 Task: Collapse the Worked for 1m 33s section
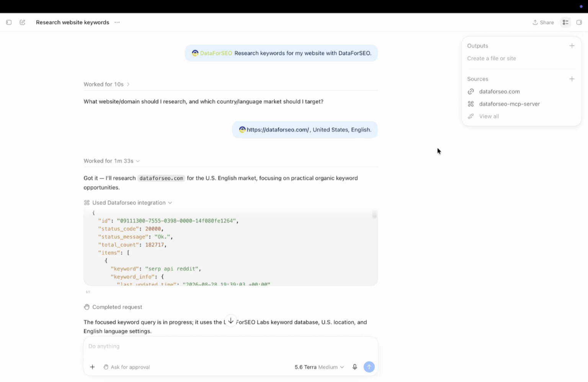point(112,161)
